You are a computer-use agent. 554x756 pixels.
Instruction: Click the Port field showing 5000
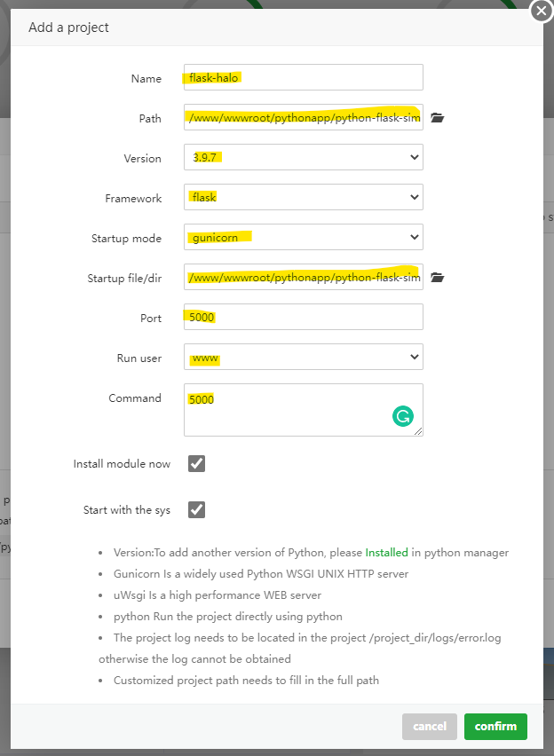[302, 316]
